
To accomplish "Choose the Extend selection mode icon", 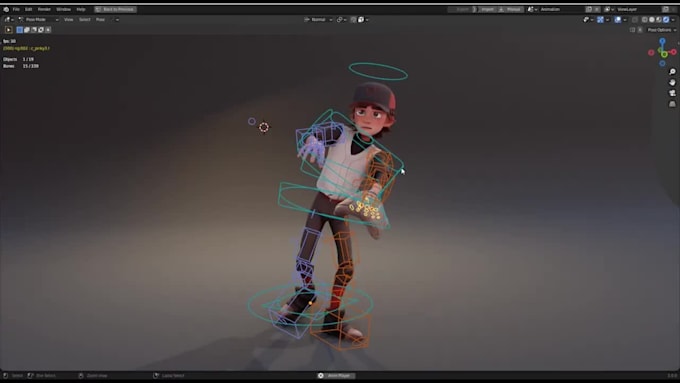I will click(27, 30).
